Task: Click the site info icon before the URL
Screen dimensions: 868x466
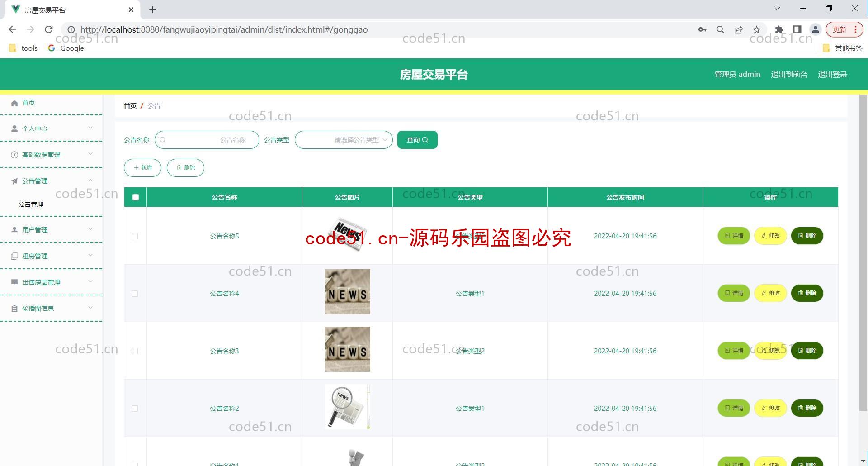Action: tap(71, 29)
